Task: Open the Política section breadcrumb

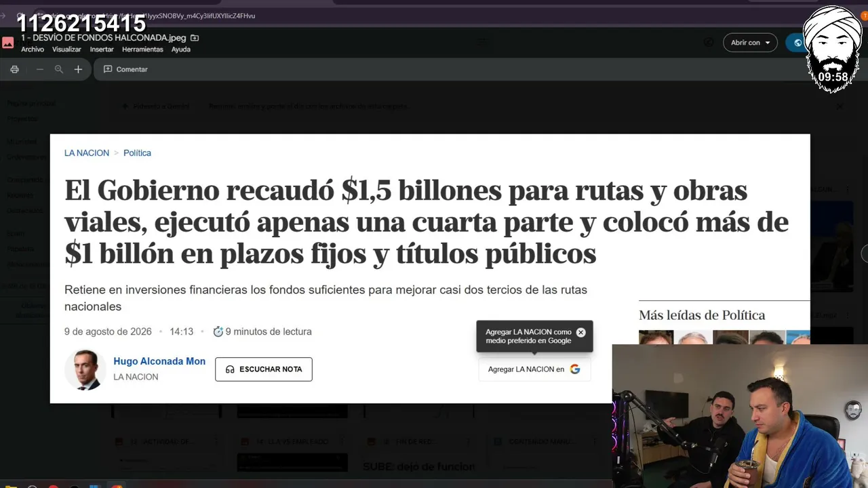Action: click(137, 153)
